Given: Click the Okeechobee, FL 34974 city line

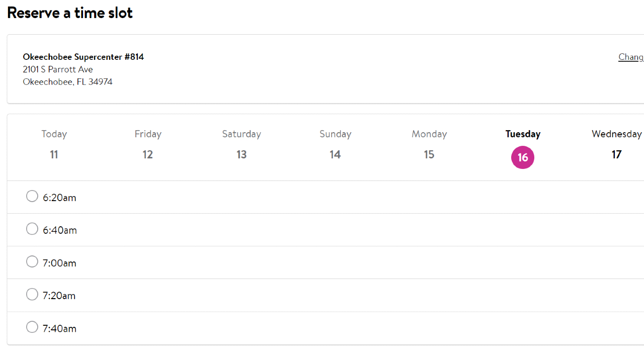Looking at the screenshot, I should click(x=67, y=82).
